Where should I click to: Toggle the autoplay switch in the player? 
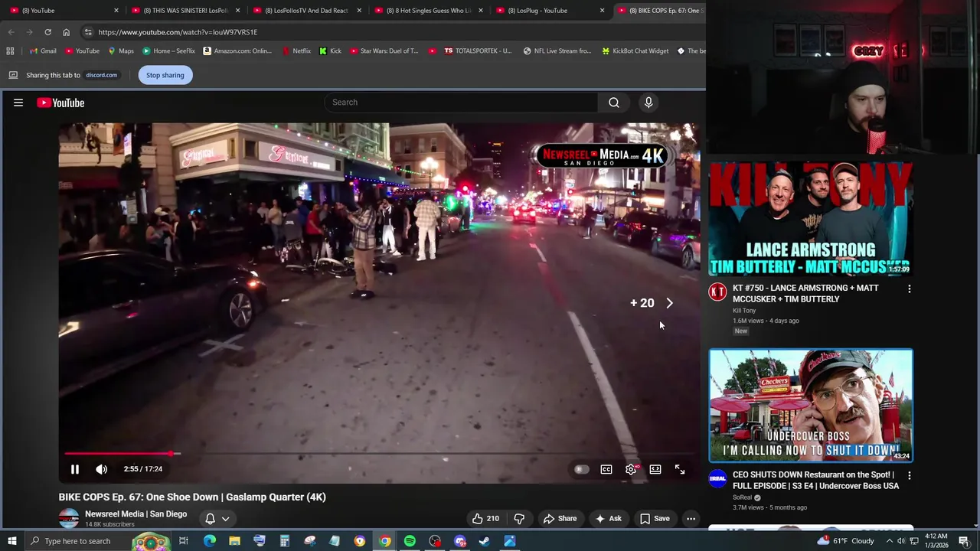(x=581, y=469)
